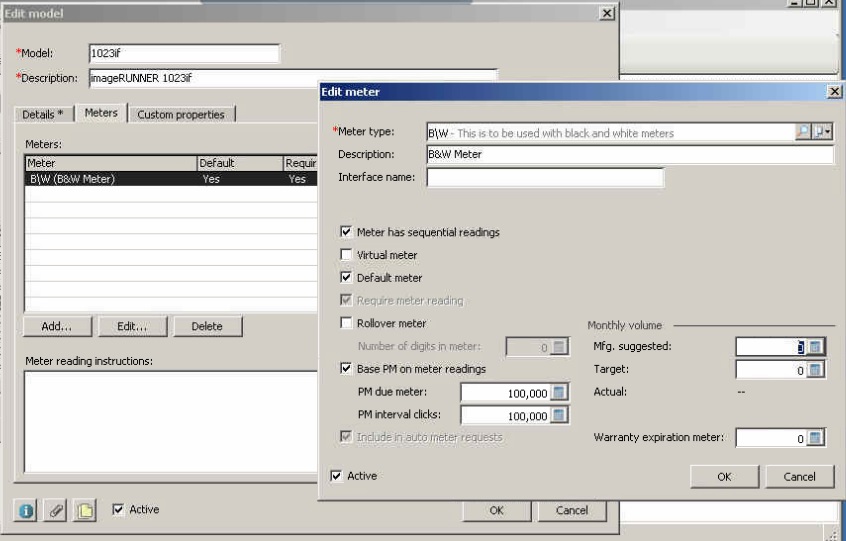
Task: Select the B\W (B&W Meter) row
Action: point(171,179)
